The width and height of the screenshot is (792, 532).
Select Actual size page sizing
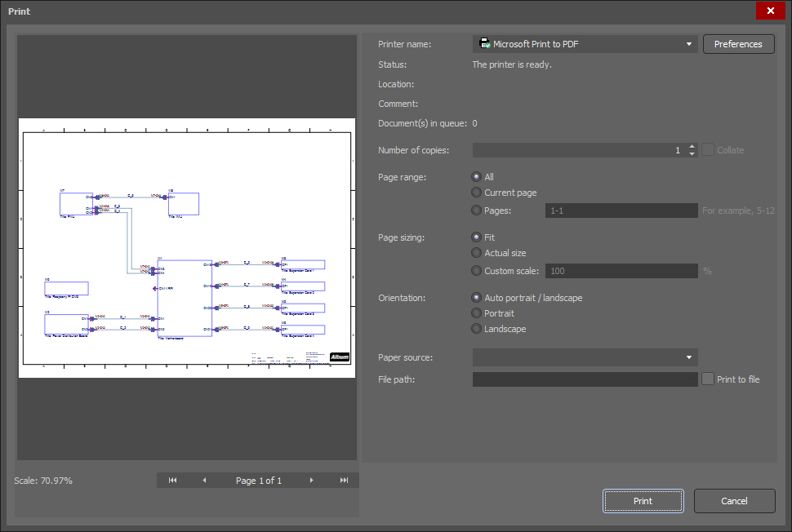pos(476,252)
